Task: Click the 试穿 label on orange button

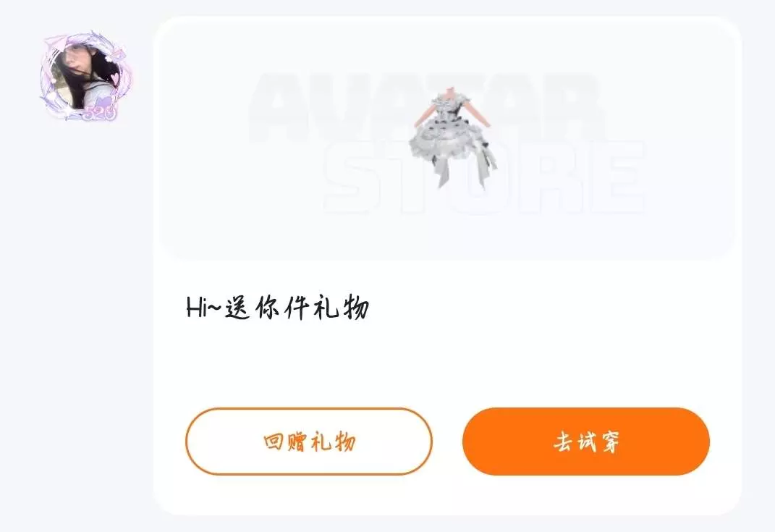Action: tap(598, 442)
